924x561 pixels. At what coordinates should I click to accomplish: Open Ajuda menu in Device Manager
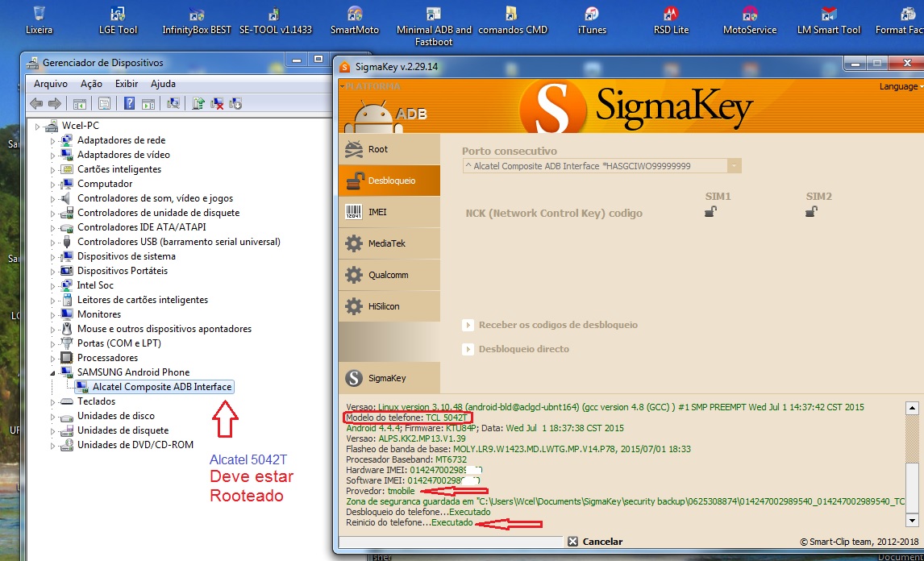tap(163, 84)
